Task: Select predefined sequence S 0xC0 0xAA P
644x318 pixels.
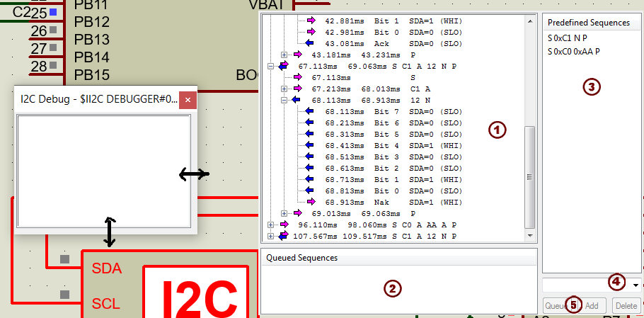Action: point(574,52)
